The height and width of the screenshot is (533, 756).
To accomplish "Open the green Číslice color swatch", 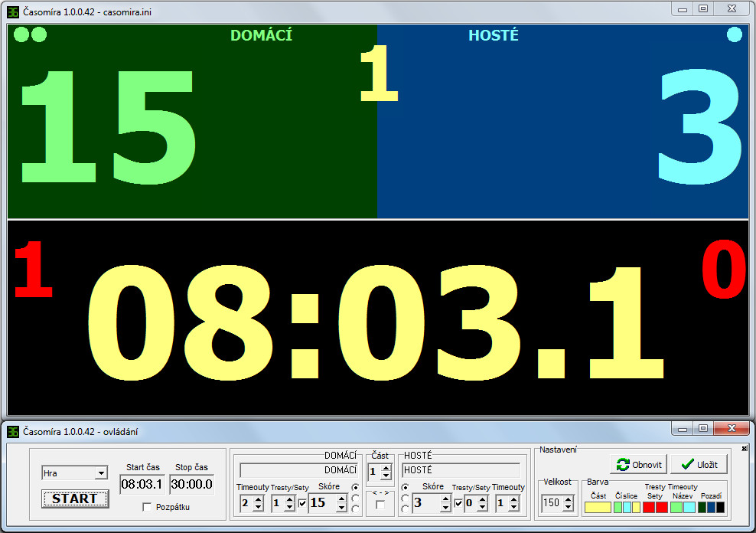I will pos(618,508).
